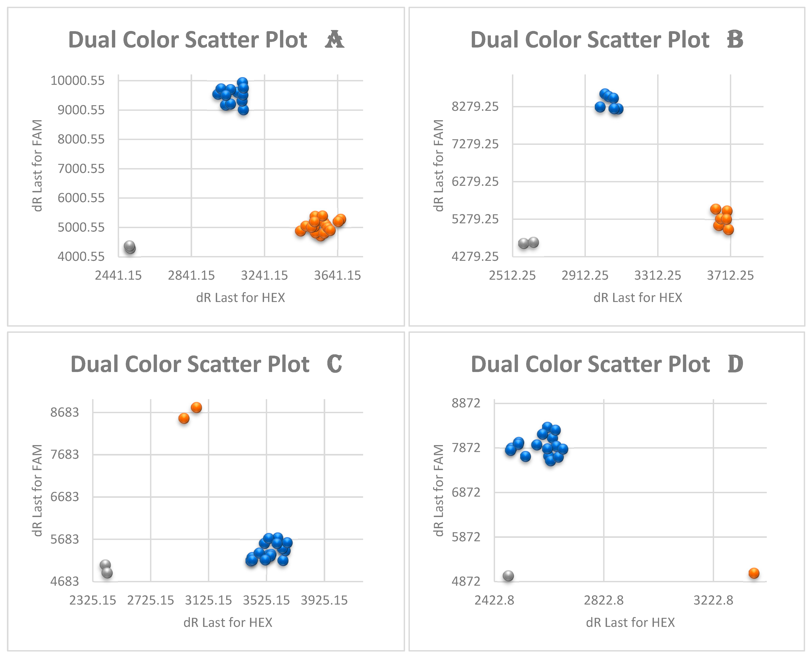The width and height of the screenshot is (812, 659).
Task: Select the gray data point in plot D
Action: 508,576
